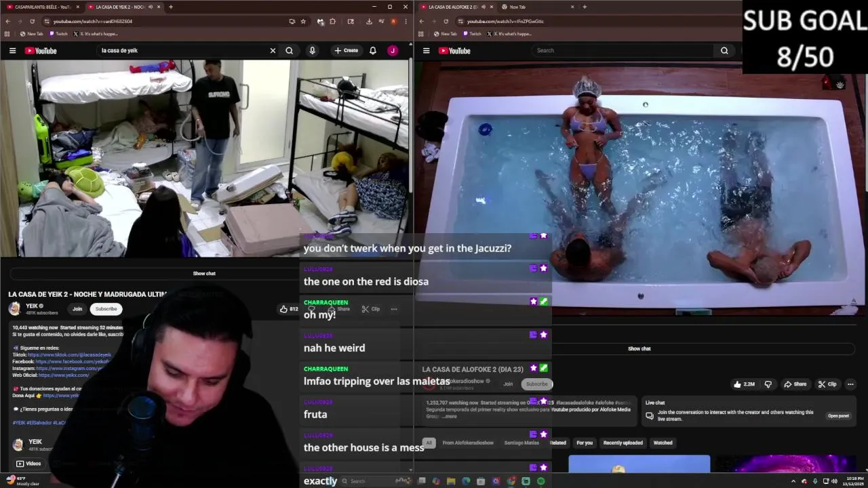This screenshot has height=488, width=868.
Task: Join the Alofokeradioshow channel
Action: coord(508,384)
